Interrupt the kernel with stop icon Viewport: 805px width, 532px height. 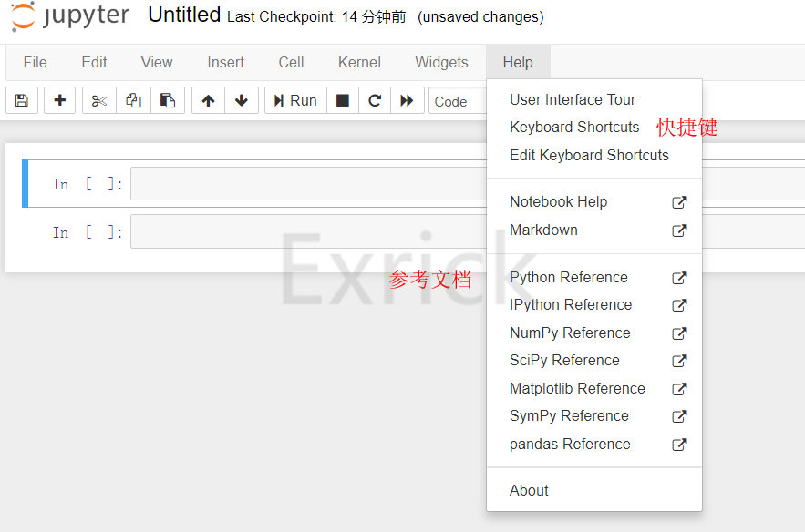click(343, 100)
